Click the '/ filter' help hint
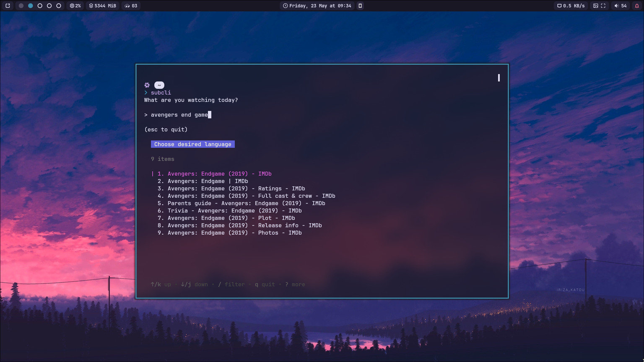The width and height of the screenshot is (644, 362). click(231, 284)
